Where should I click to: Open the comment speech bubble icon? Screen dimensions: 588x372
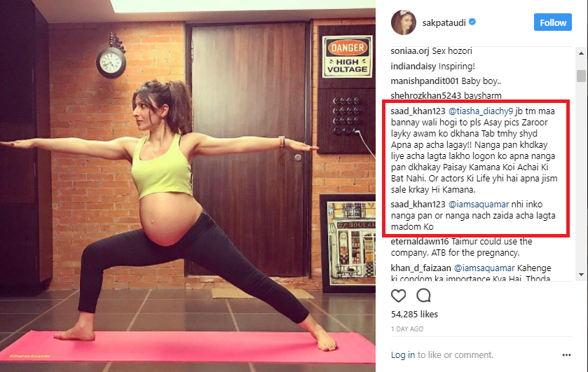423,296
